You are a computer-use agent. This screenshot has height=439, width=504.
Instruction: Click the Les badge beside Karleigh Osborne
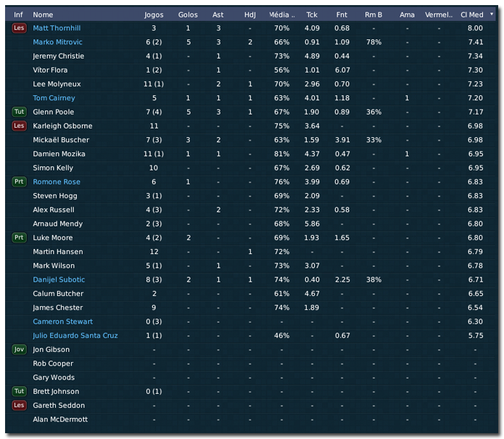tap(19, 126)
